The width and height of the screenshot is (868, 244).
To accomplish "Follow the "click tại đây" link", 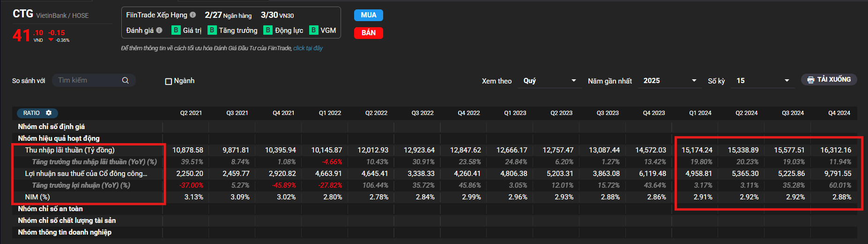I will pos(308,48).
